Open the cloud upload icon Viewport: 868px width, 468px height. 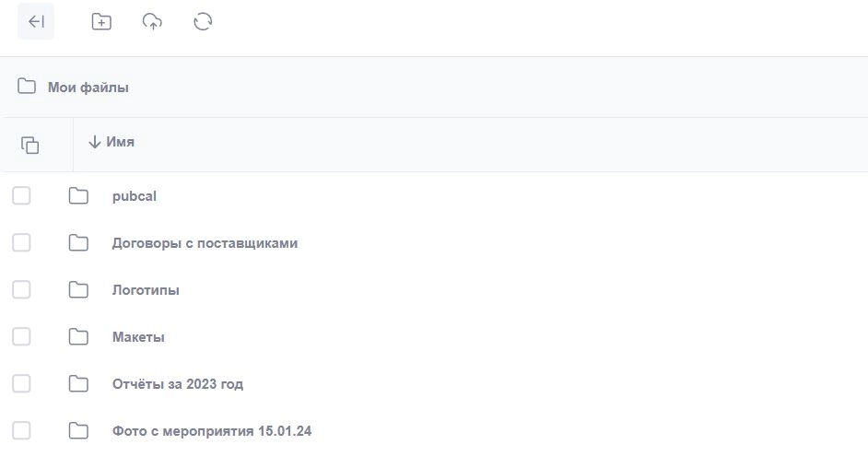pyautogui.click(x=152, y=21)
